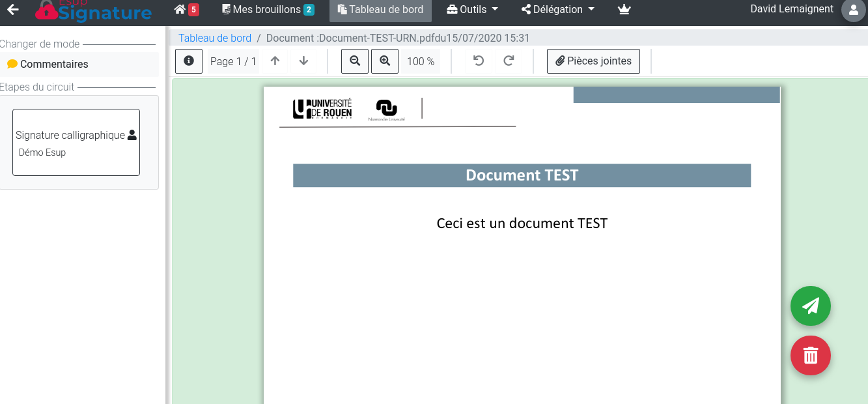
Task: Open the home icon with notifications
Action: pyautogui.click(x=186, y=10)
